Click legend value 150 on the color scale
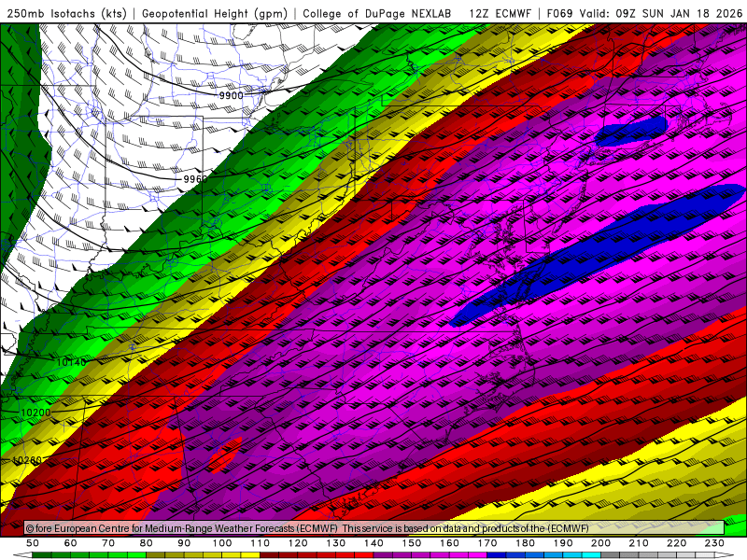Screen dimensions: 747x560 tap(412, 543)
